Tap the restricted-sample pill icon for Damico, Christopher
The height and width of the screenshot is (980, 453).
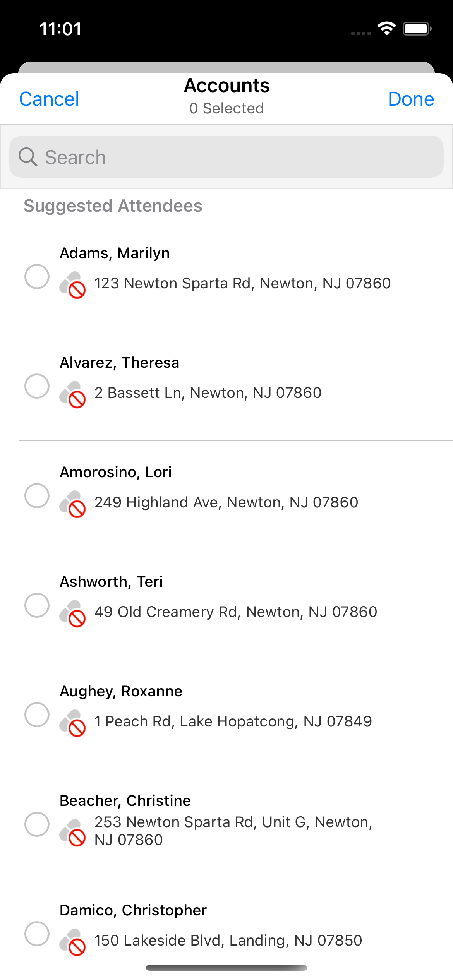[72, 942]
